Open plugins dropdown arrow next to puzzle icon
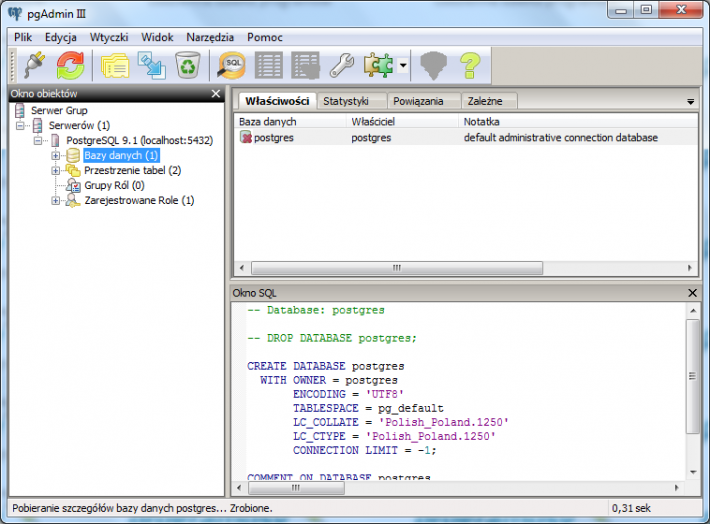 403,66
